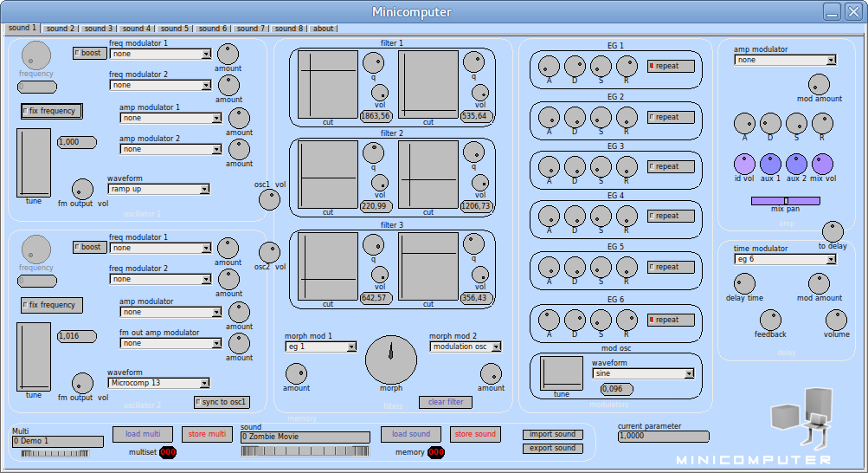Adjust the osc1 vol knob

click(x=270, y=200)
